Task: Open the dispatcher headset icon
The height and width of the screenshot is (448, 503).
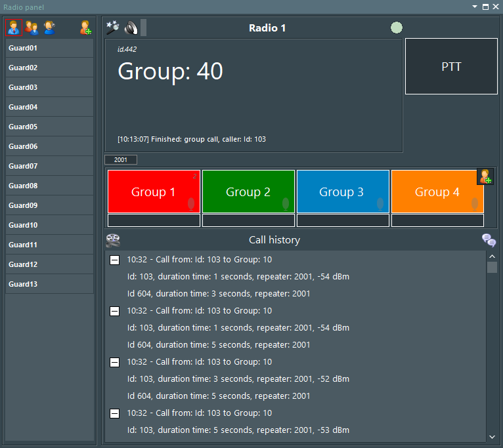Action: [x=50, y=28]
